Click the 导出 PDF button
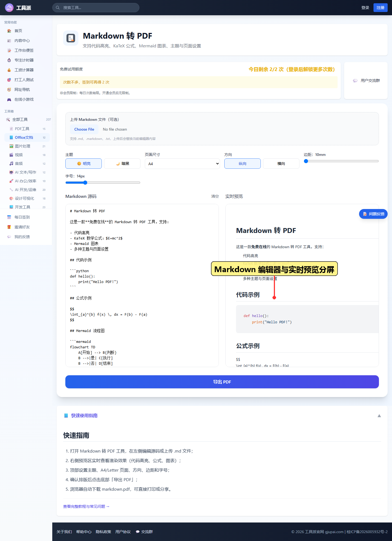Image resolution: width=392 pixels, height=541 pixels. tap(222, 382)
